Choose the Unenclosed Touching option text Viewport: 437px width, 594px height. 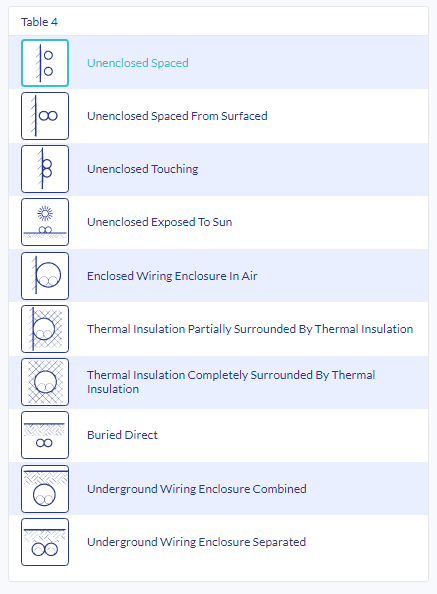coord(143,169)
